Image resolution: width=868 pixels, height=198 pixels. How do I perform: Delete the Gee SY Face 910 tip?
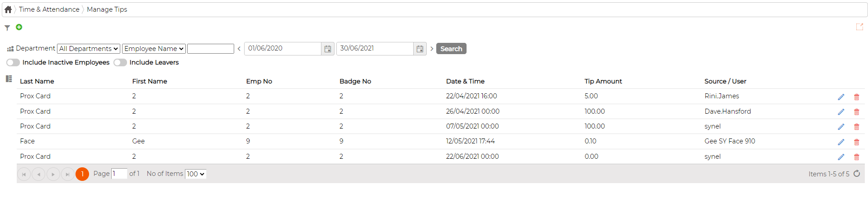856,142
